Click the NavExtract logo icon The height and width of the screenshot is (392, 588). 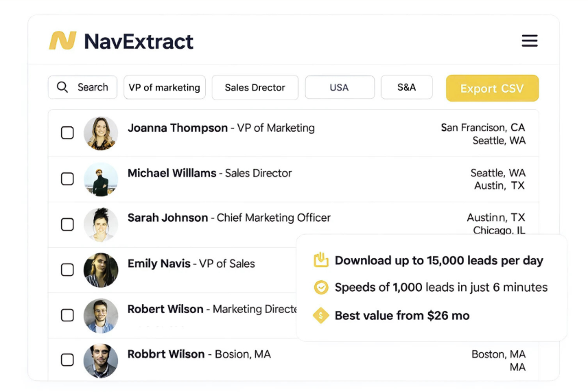point(62,41)
